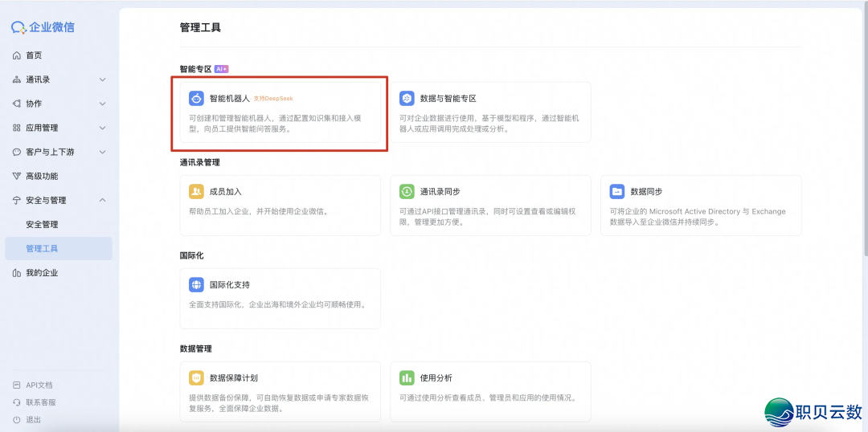Expand the 客户与上下游 chevron
Image resolution: width=868 pixels, height=432 pixels.
click(x=102, y=152)
